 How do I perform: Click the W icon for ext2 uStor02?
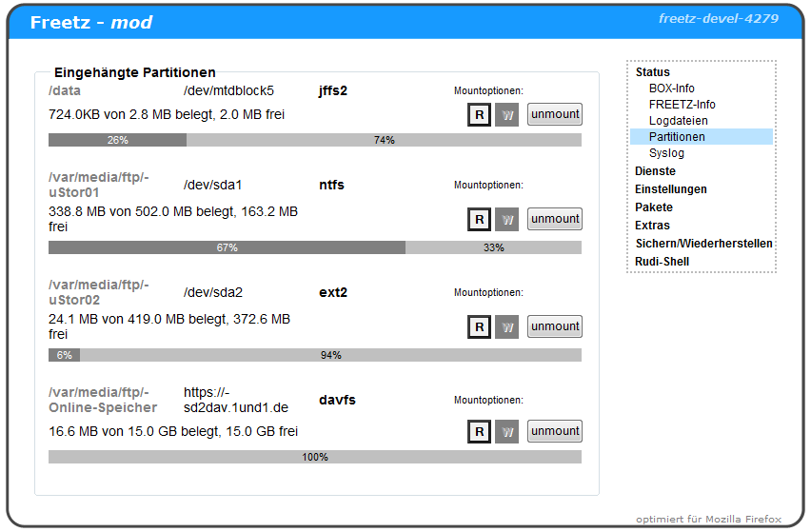[x=507, y=326]
